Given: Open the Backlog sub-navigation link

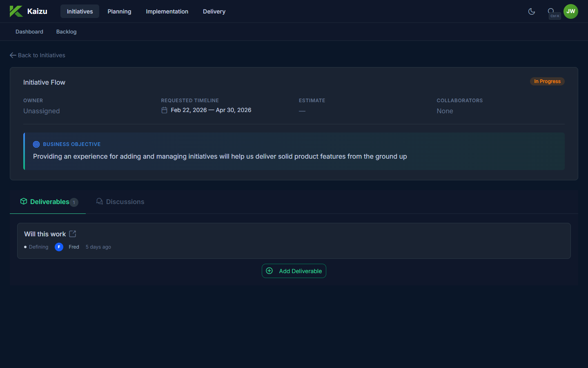Looking at the screenshot, I should [66, 32].
